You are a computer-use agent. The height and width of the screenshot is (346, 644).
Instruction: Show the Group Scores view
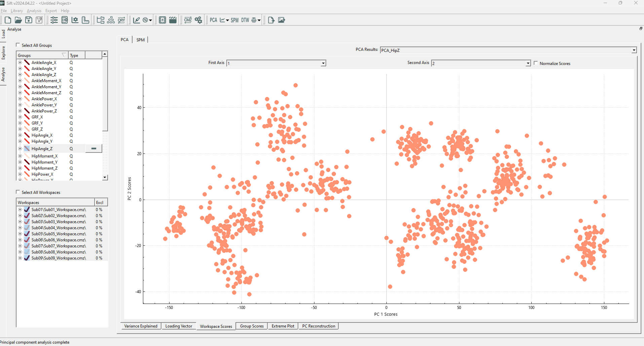(252, 326)
